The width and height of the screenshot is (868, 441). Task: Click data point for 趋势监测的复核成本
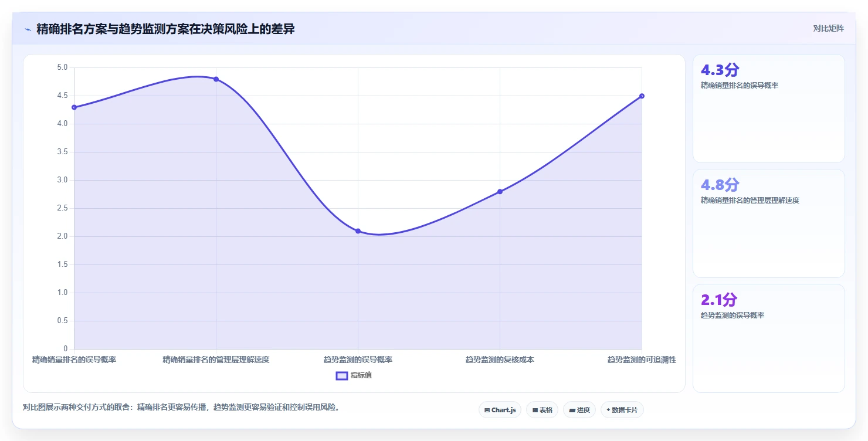point(500,192)
